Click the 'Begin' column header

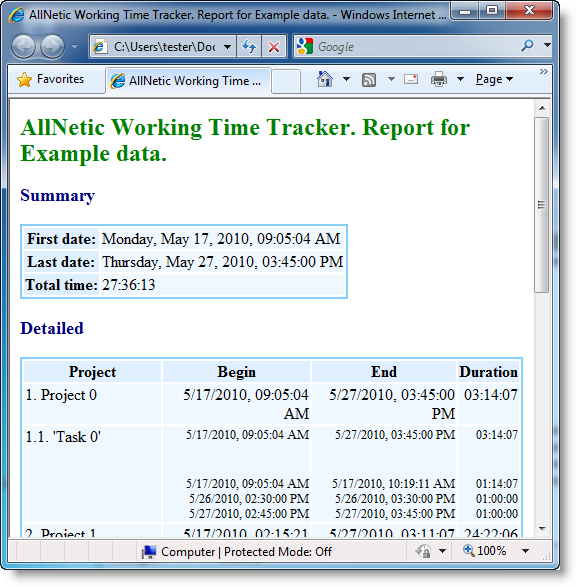(x=237, y=372)
